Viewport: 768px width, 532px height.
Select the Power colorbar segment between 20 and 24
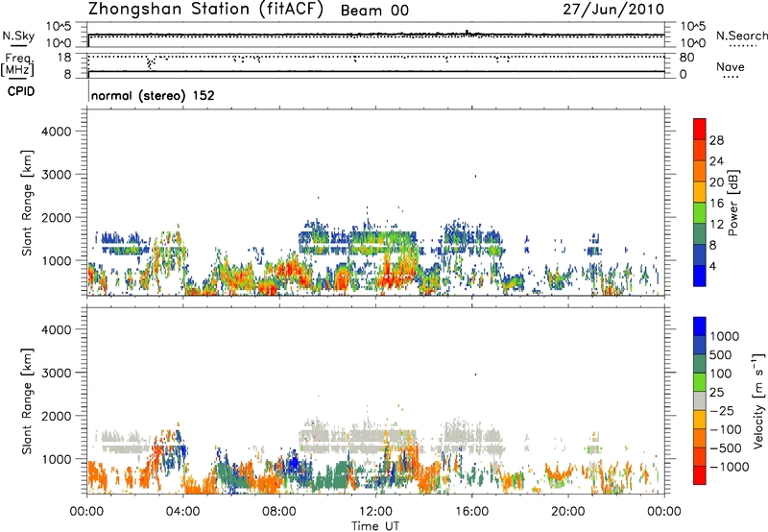pyautogui.click(x=700, y=170)
